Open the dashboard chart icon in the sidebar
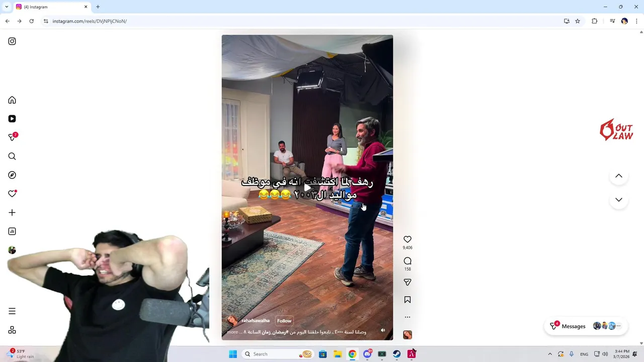Viewport: 644px width, 362px height. (12, 231)
